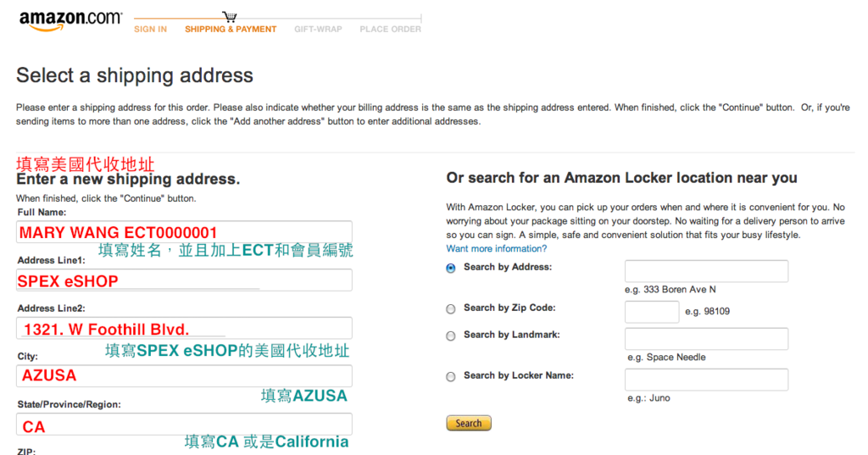This screenshot has width=868, height=455.
Task: Choose Search by Address radio button
Action: (451, 268)
